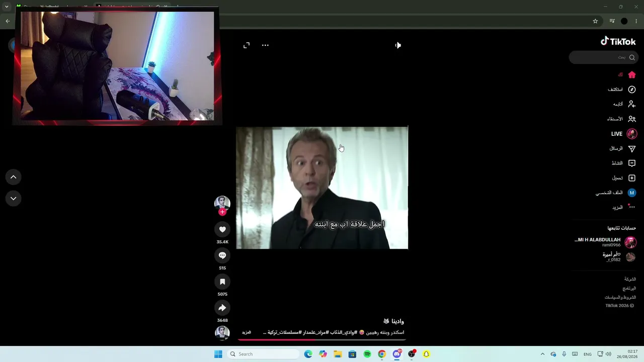The image size is (644, 362).
Task: Open the volume control in the tray
Action: [x=608, y=354]
